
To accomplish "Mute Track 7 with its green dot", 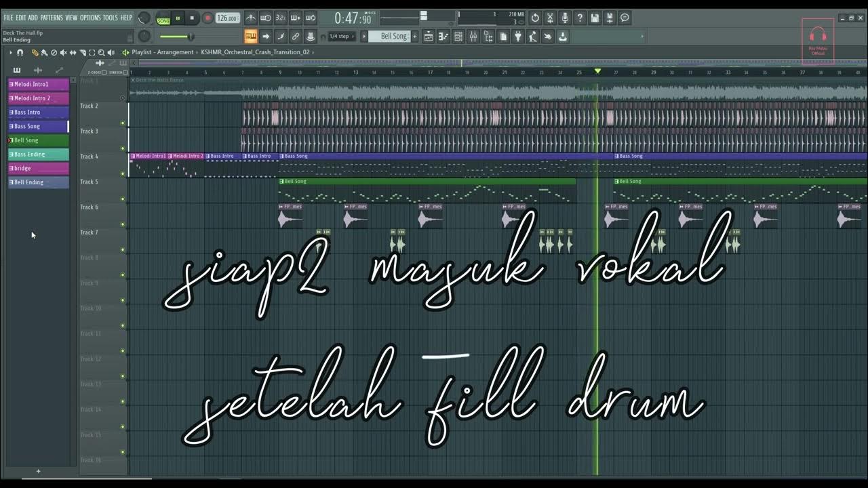I will coord(123,249).
